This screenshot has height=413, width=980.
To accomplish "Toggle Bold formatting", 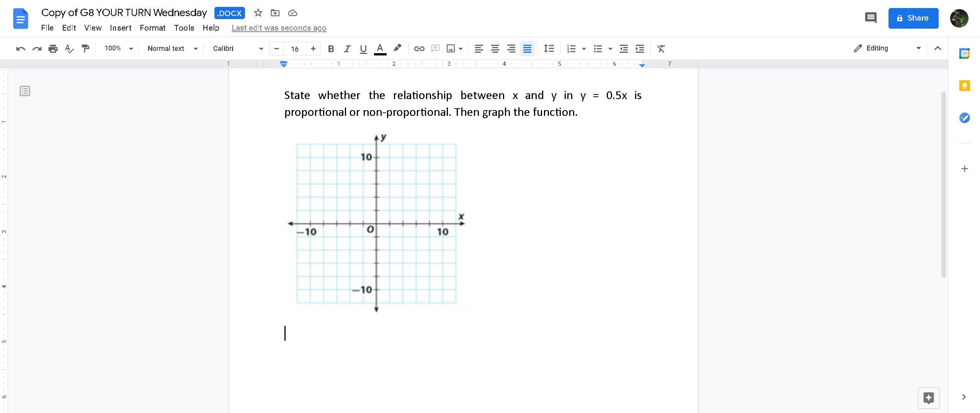I will coord(331,49).
